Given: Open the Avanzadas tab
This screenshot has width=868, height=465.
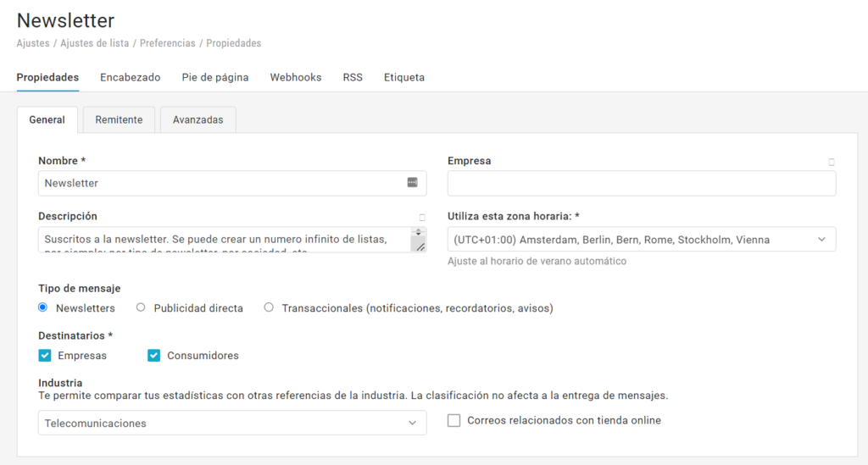Looking at the screenshot, I should pos(198,120).
